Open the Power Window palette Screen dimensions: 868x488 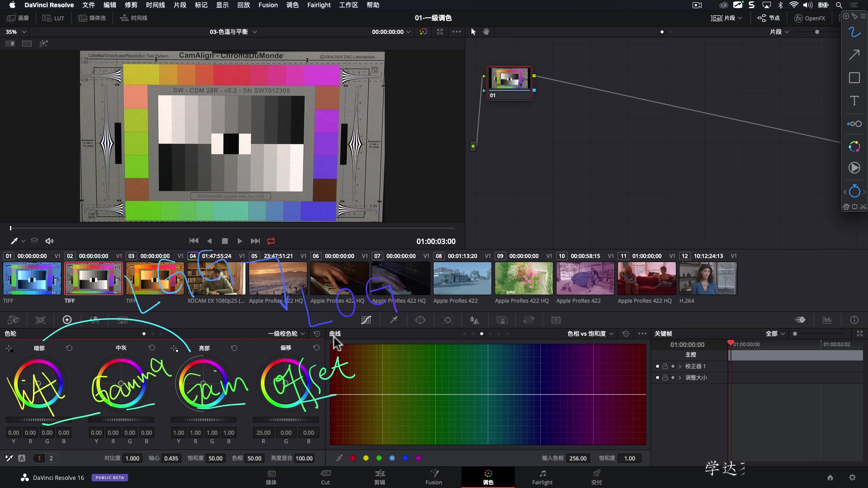420,320
